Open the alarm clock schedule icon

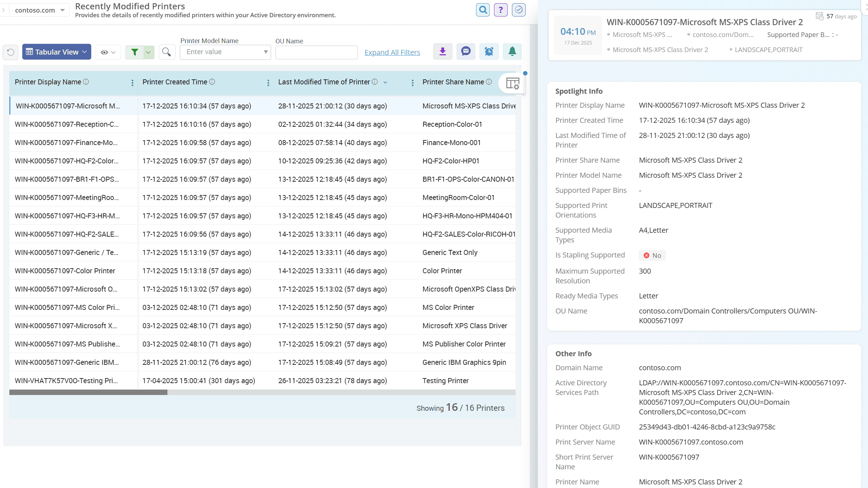[x=489, y=52]
